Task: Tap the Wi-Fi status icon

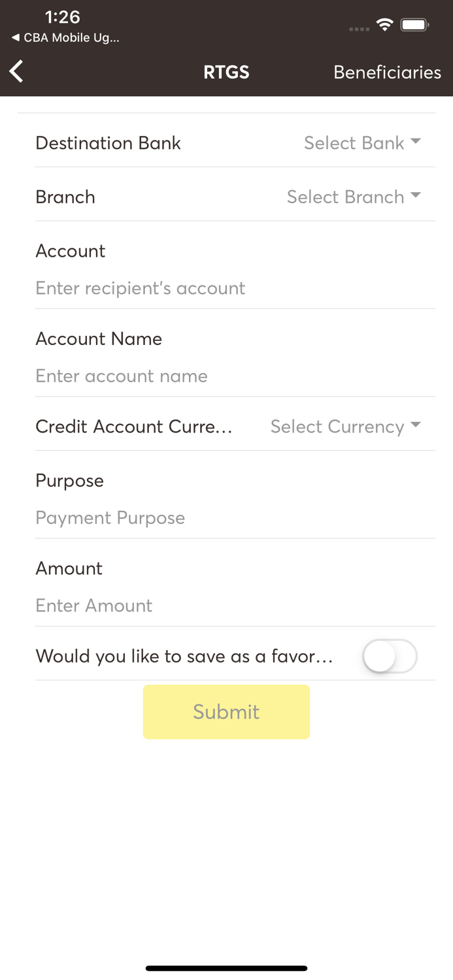Action: click(x=384, y=25)
